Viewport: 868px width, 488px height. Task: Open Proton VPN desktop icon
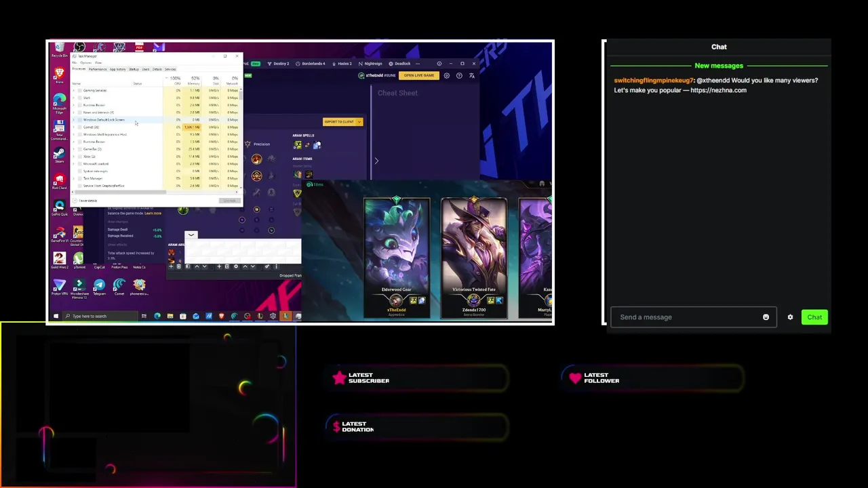point(60,287)
